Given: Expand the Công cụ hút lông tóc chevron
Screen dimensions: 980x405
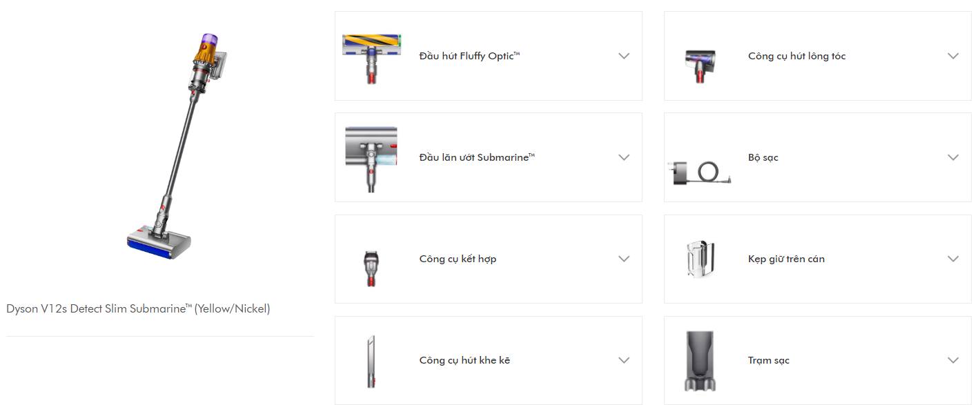Looking at the screenshot, I should (953, 56).
